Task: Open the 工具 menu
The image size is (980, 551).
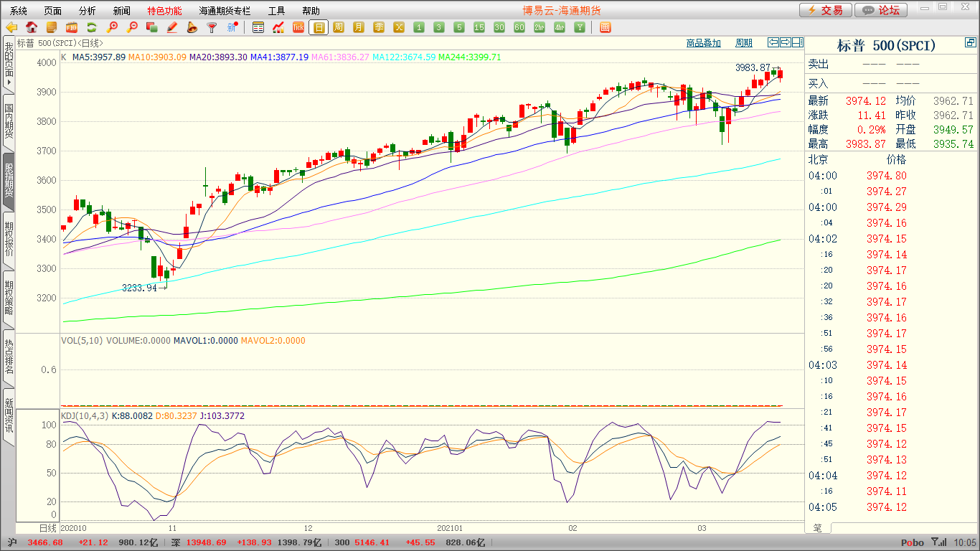Action: [x=276, y=11]
